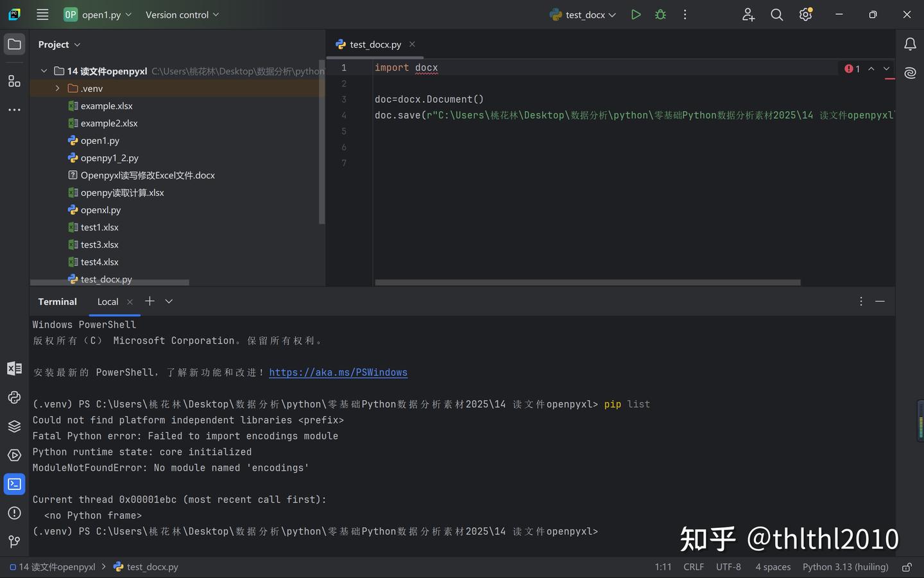The width and height of the screenshot is (924, 578).
Task: Open the main hamburger menu
Action: pyautogui.click(x=42, y=14)
